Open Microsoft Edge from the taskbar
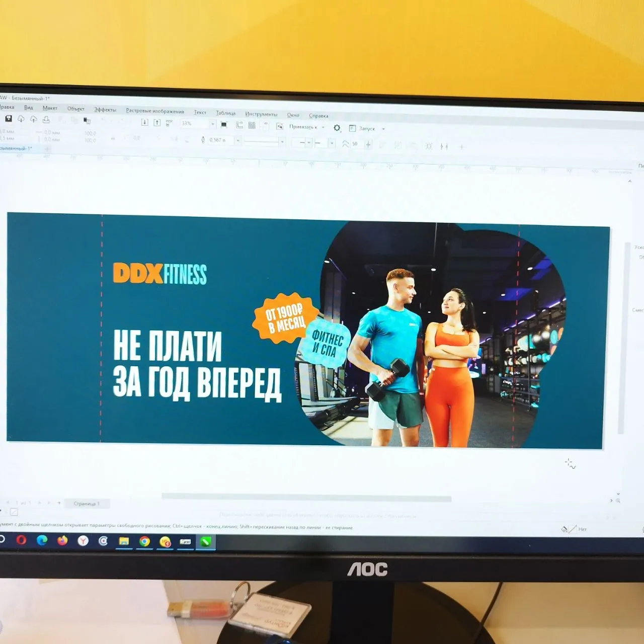 (42, 540)
